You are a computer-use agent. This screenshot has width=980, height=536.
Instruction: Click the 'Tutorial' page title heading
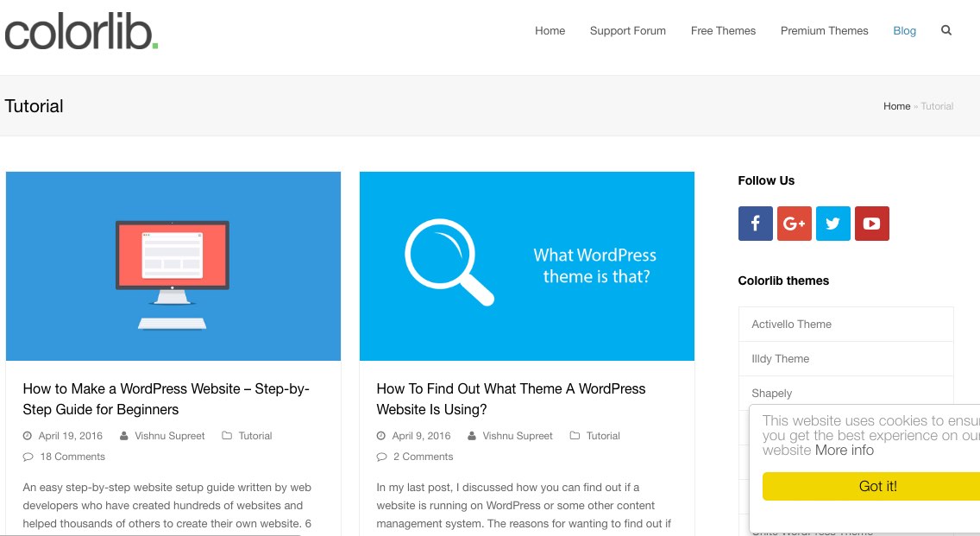pyautogui.click(x=34, y=106)
